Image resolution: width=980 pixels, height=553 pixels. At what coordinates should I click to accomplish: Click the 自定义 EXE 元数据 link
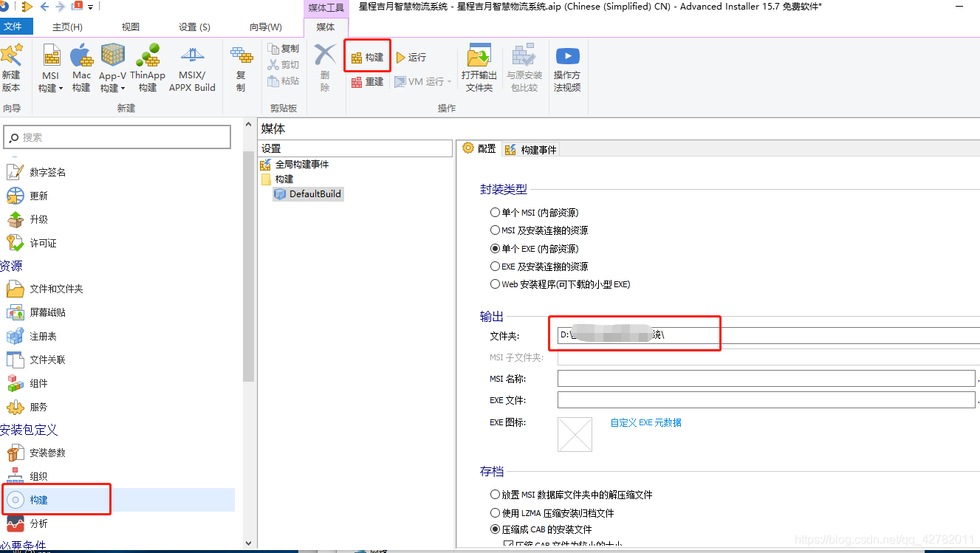[645, 422]
